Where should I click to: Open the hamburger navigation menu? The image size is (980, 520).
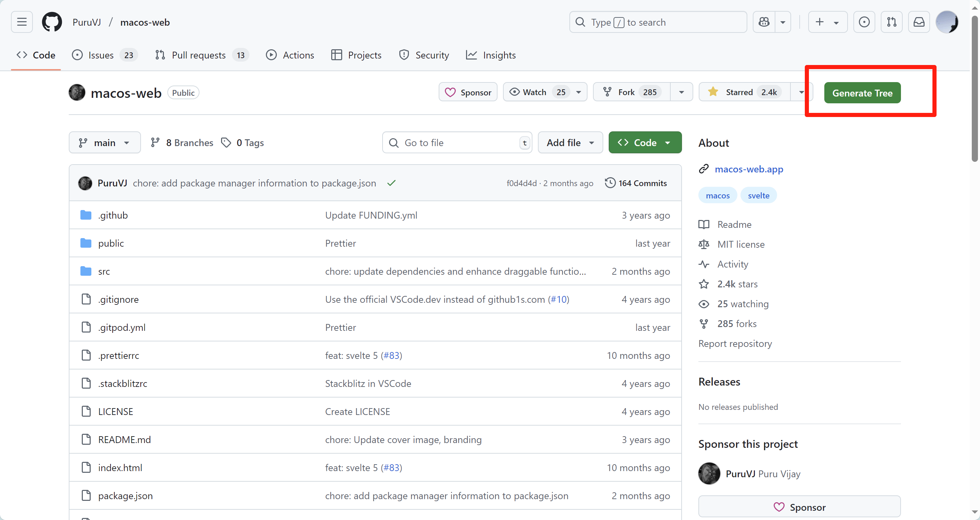(22, 22)
